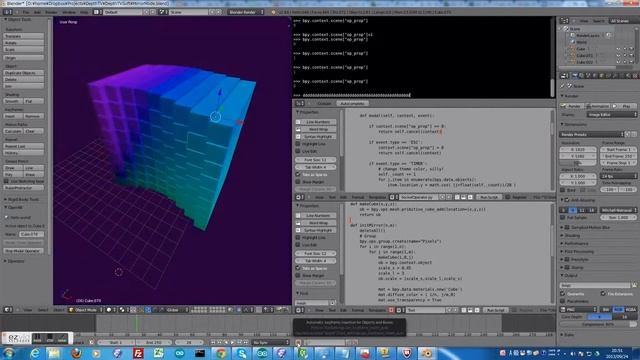Open Skype from taskbar
Screen dimensions: 640x360
coord(242,353)
